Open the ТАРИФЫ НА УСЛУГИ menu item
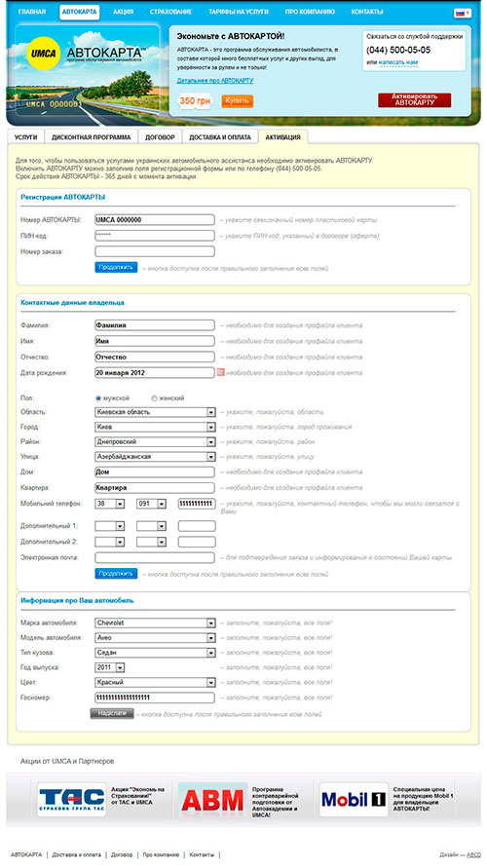The width and height of the screenshot is (487, 868). click(x=238, y=12)
